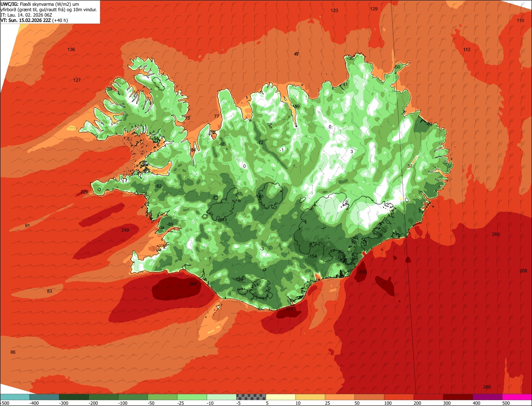Click the legend swatch between 50 and 100
This screenshot has height=406, width=532.
point(369,397)
